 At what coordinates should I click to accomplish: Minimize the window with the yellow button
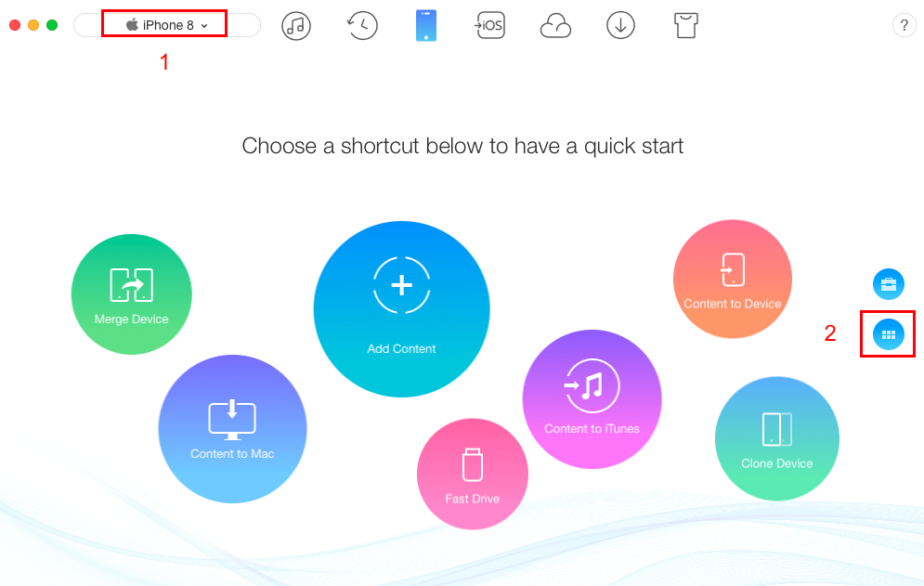pyautogui.click(x=33, y=25)
